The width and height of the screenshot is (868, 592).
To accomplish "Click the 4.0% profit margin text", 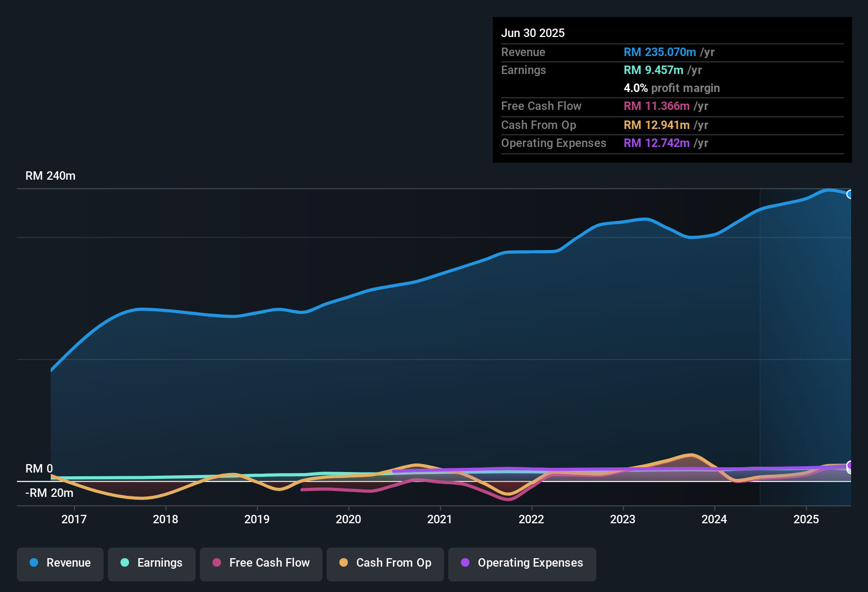I will (x=671, y=88).
